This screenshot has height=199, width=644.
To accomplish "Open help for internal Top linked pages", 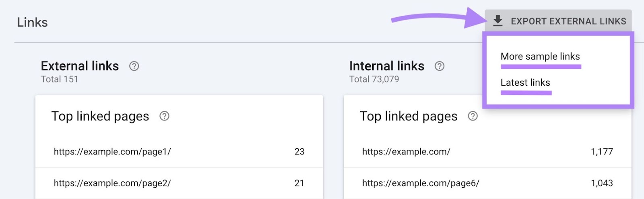I will [473, 116].
